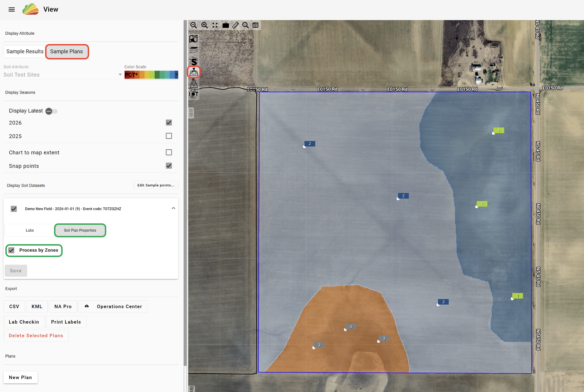Open the stacked layers tool
Viewport: 584px width, 392px height.
[194, 50]
